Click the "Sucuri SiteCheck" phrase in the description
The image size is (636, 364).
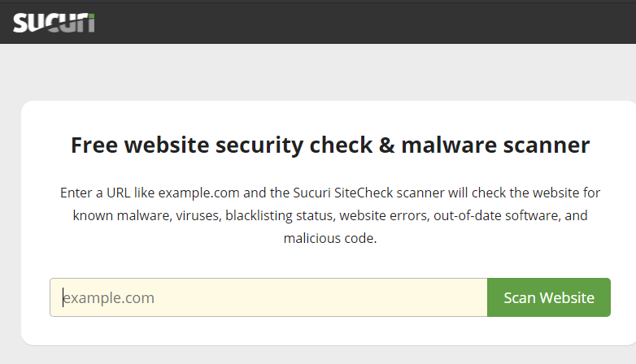tap(343, 193)
